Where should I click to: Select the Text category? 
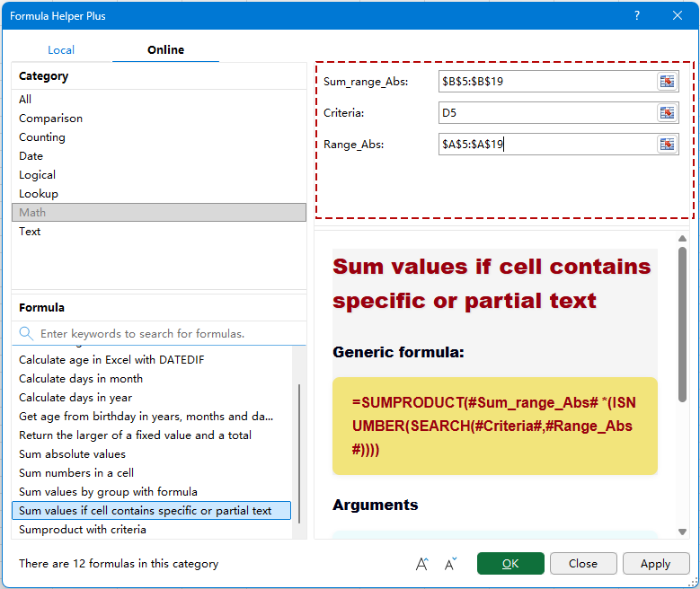point(159,231)
